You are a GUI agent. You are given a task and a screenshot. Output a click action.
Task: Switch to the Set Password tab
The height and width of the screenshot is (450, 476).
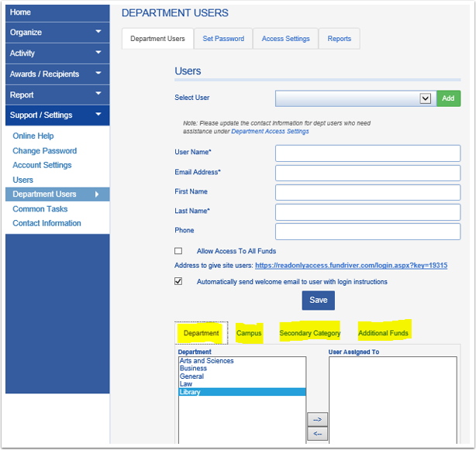click(x=223, y=39)
